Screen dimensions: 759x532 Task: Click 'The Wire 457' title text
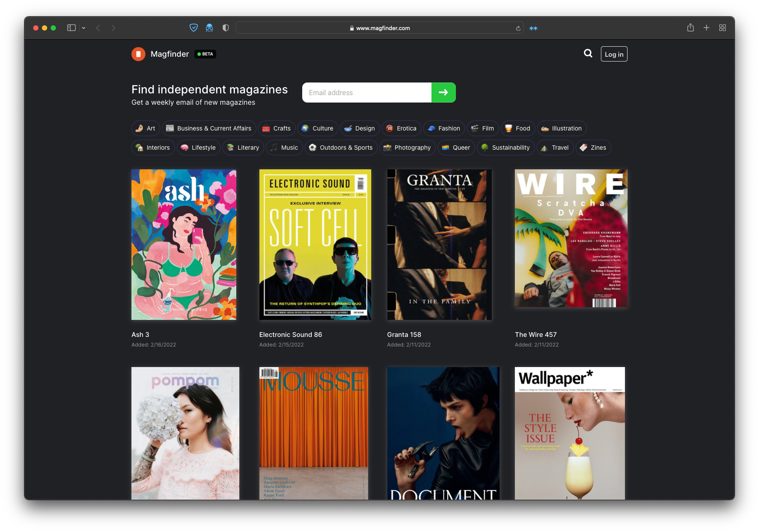(535, 335)
